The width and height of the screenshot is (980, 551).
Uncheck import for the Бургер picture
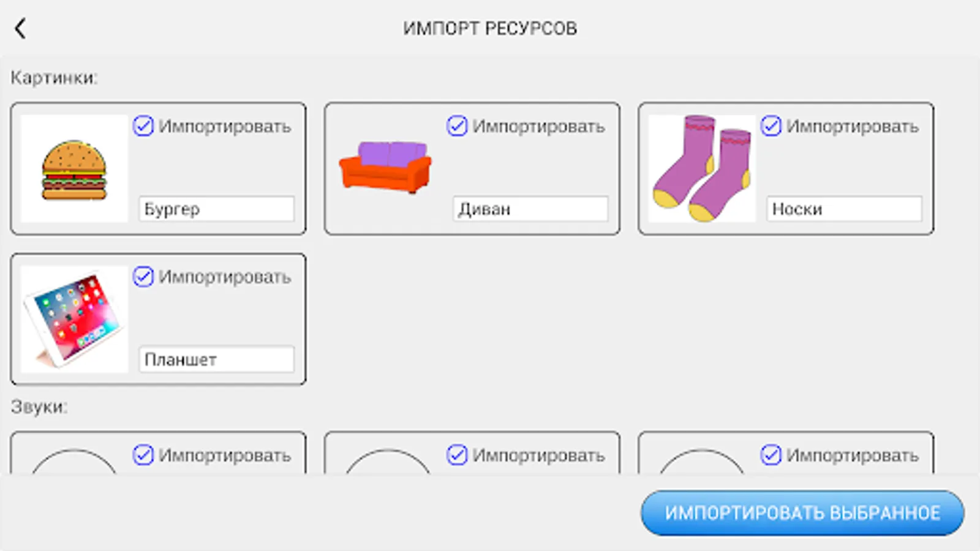click(x=143, y=126)
